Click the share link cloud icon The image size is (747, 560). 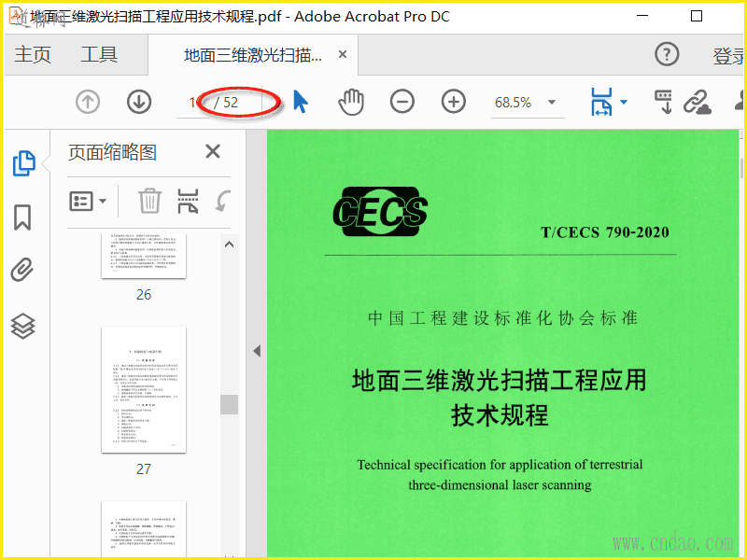click(698, 102)
